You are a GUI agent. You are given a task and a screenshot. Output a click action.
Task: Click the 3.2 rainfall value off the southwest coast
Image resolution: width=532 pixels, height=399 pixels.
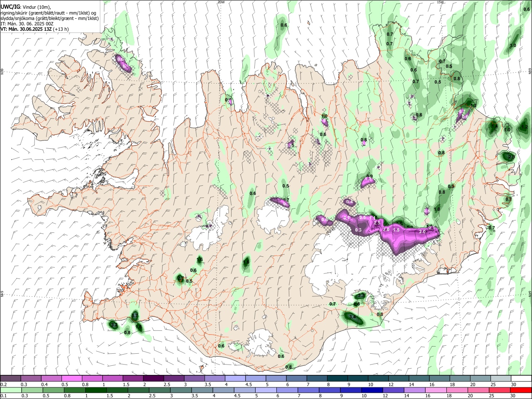tap(114, 324)
